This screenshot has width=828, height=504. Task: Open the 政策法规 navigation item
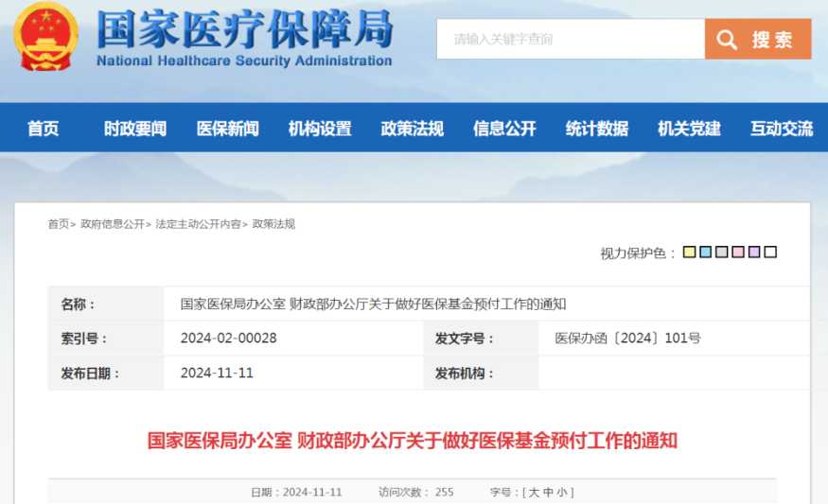(x=413, y=129)
